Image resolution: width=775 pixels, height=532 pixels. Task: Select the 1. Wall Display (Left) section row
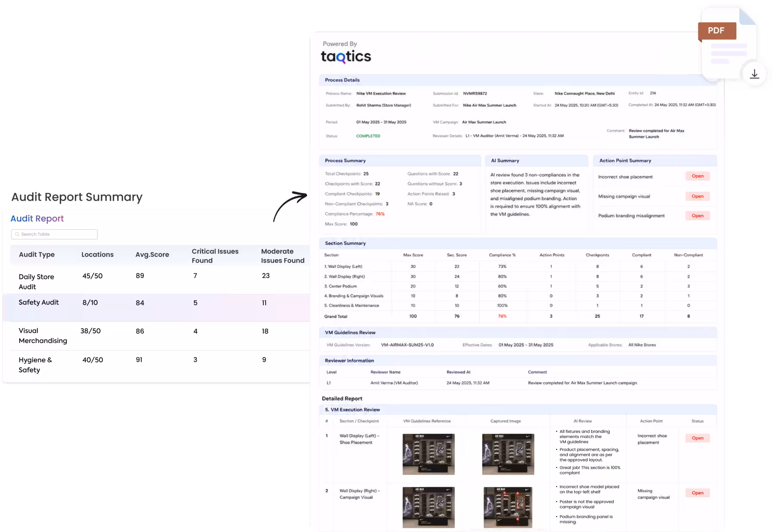point(518,266)
